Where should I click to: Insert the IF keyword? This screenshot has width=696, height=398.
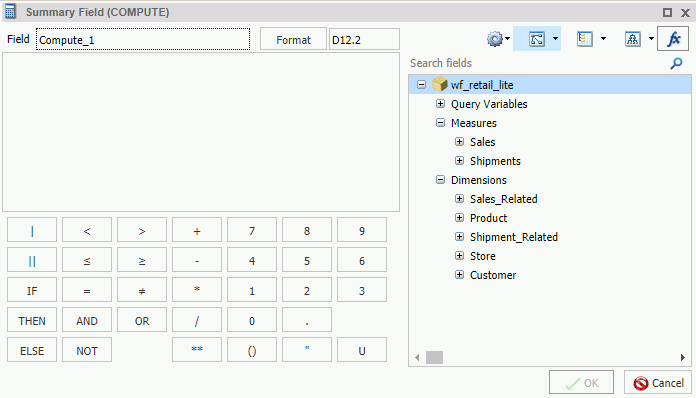(x=32, y=290)
